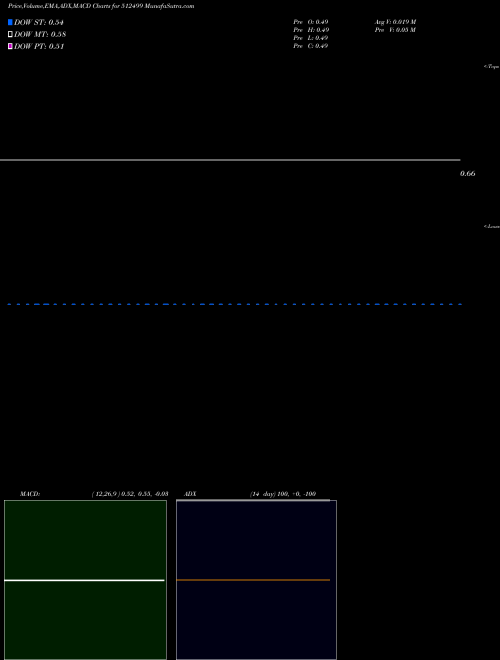Screen dimensions: 500x660
Task: Select the 'DOW ST: 0.54' label
Action: coord(39,23)
